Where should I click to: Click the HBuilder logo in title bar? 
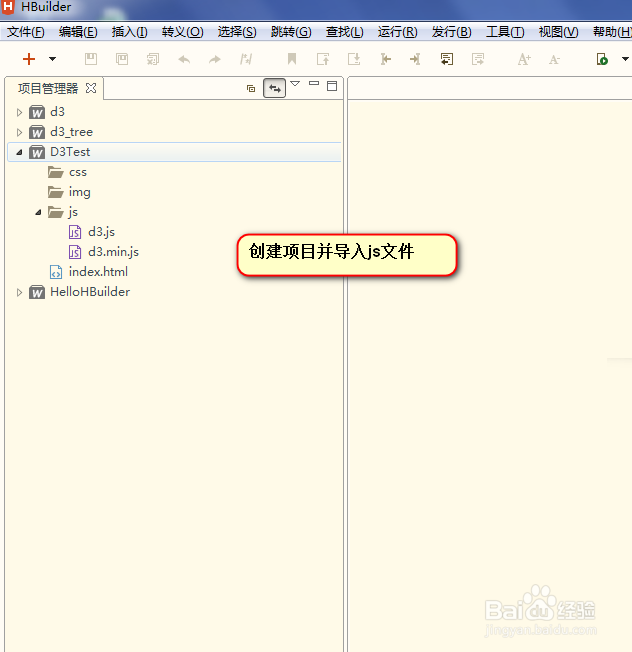tap(8, 7)
